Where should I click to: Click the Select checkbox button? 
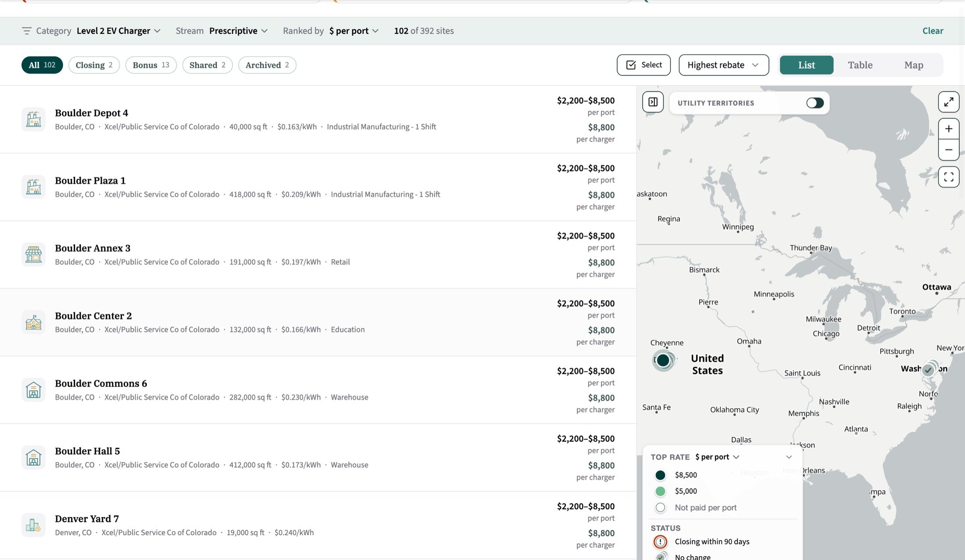pyautogui.click(x=643, y=65)
